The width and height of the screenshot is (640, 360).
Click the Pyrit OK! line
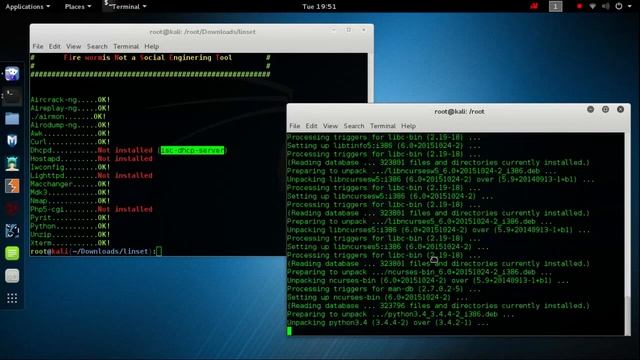coord(70,218)
